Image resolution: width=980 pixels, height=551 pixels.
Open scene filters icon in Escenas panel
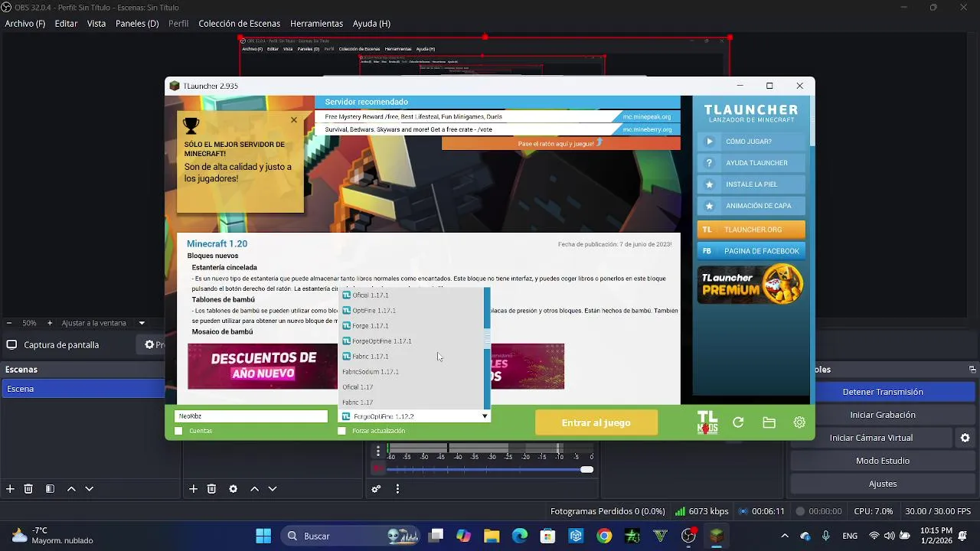pyautogui.click(x=50, y=488)
